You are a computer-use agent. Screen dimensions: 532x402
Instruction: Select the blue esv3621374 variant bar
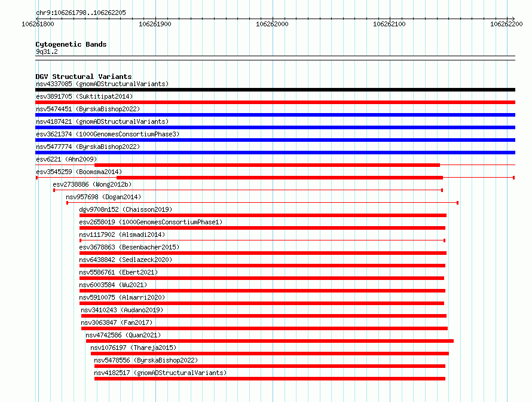275,140
